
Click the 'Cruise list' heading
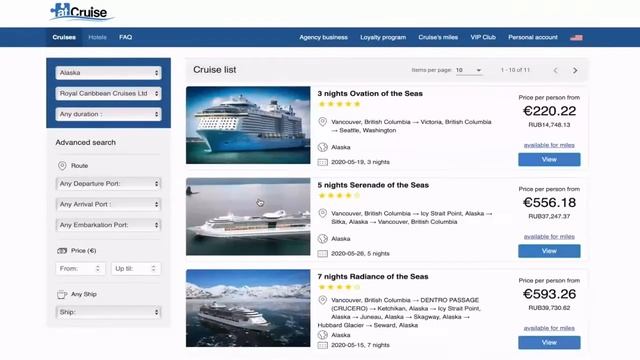215,70
